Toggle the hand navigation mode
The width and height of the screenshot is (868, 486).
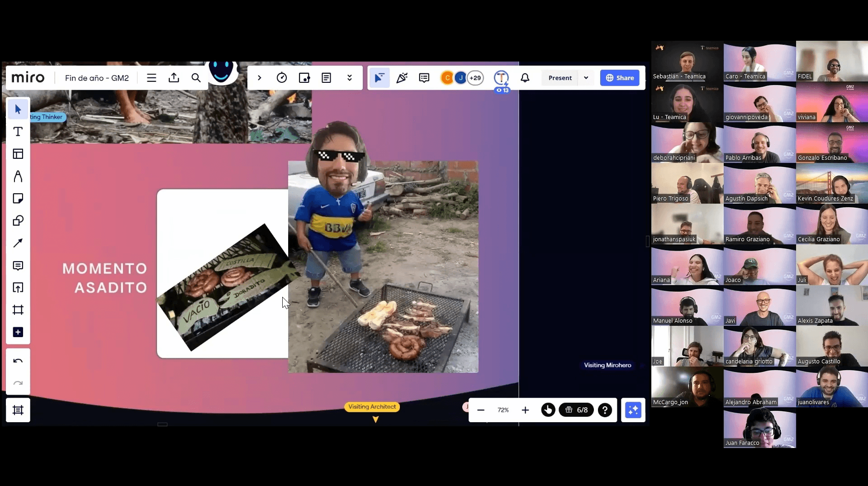point(548,410)
